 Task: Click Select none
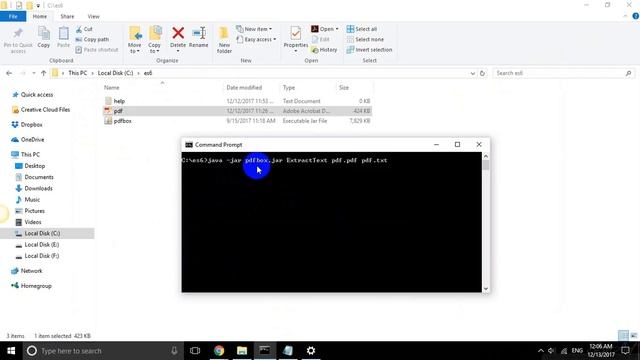click(x=365, y=39)
